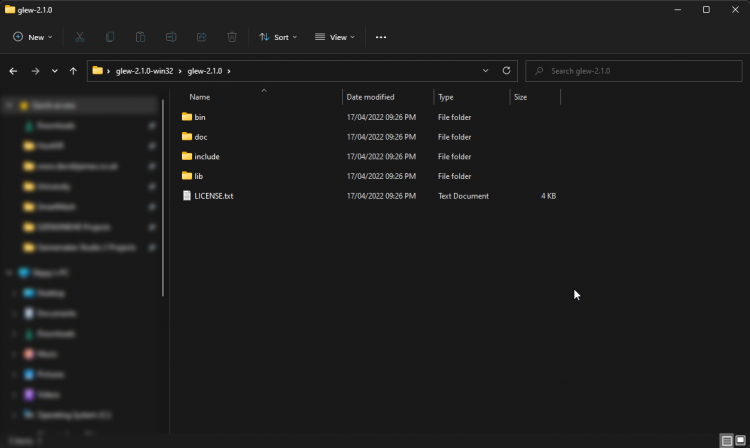Open the See more ellipsis menu
The height and width of the screenshot is (448, 750).
[x=381, y=37]
